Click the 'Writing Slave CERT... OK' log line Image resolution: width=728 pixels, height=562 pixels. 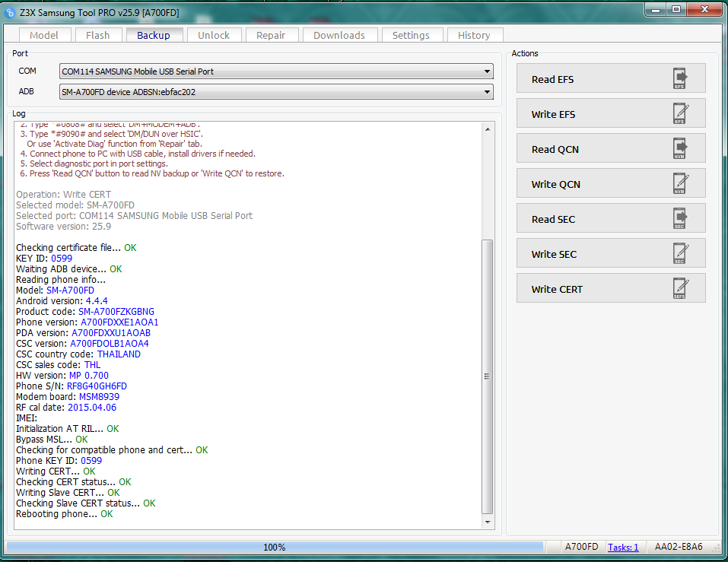coord(68,492)
